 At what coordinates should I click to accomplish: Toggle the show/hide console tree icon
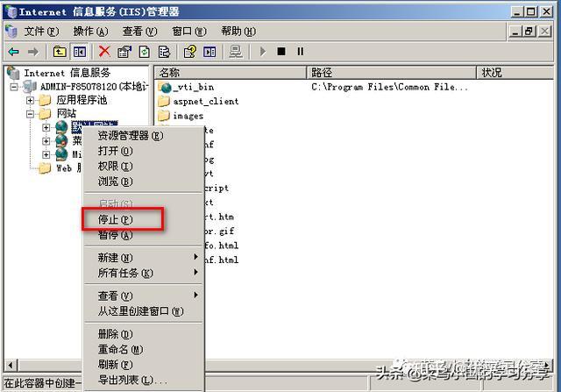point(80,52)
